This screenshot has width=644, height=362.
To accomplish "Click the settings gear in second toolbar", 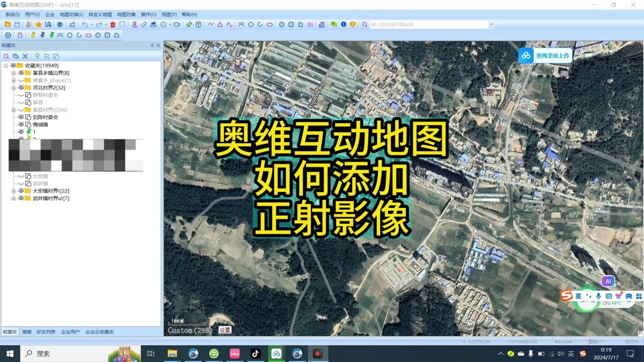I will [8, 35].
